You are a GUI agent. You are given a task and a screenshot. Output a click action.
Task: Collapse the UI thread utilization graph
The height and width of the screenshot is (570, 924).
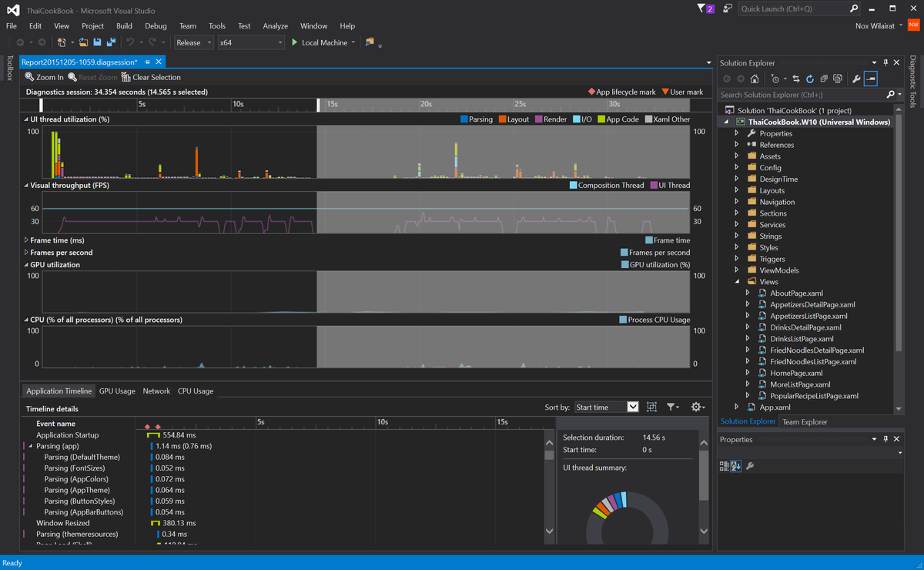point(25,119)
